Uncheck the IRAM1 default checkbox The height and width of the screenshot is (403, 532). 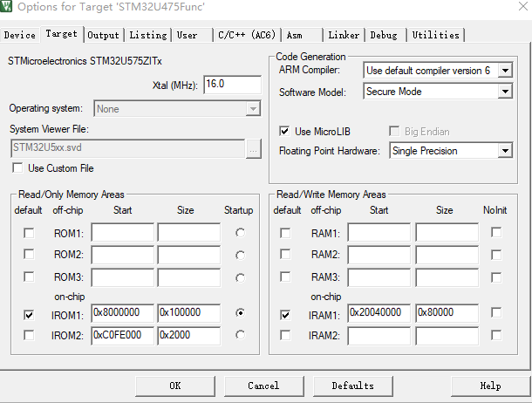click(285, 315)
